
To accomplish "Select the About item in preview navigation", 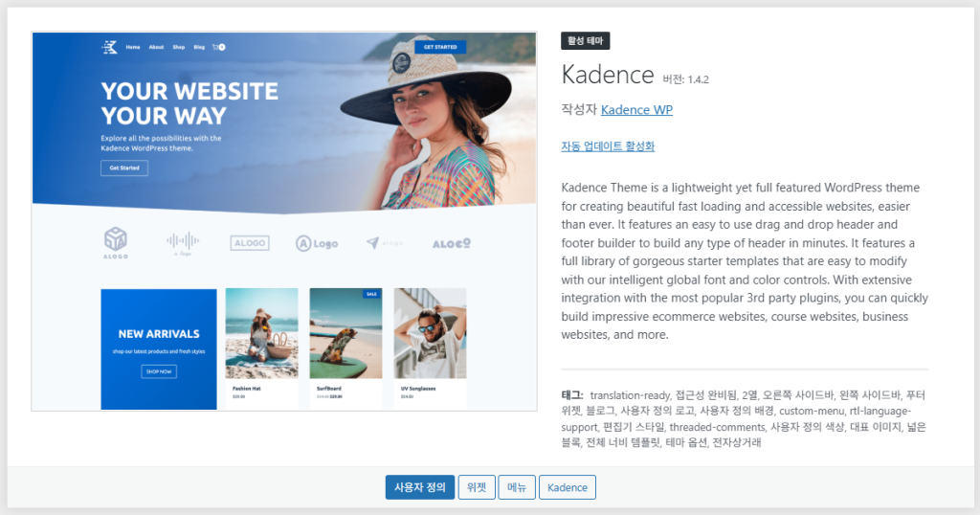I will click(156, 47).
